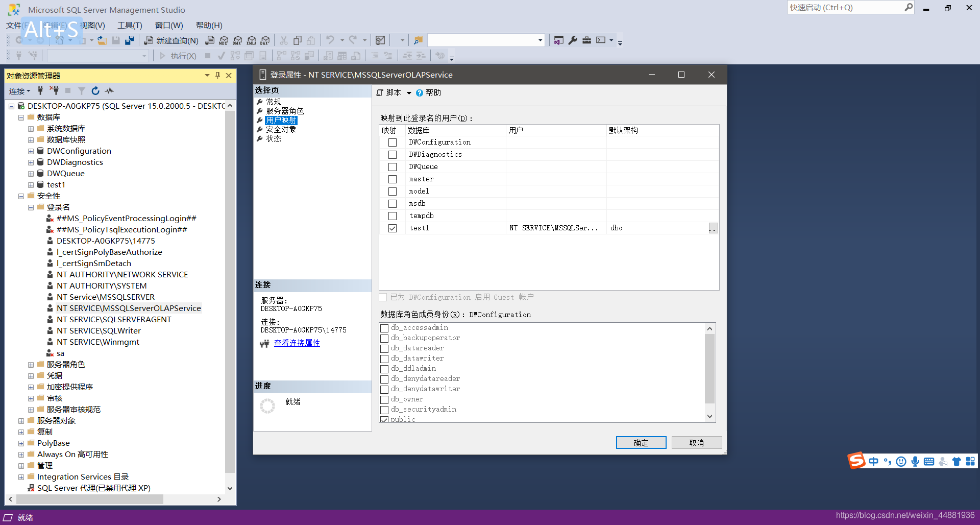Click the Open File folder icon
The width and height of the screenshot is (980, 525).
(x=102, y=40)
